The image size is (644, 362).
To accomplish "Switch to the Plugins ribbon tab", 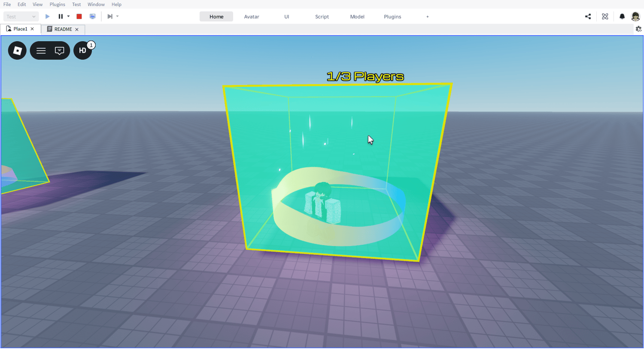I will 392,17.
